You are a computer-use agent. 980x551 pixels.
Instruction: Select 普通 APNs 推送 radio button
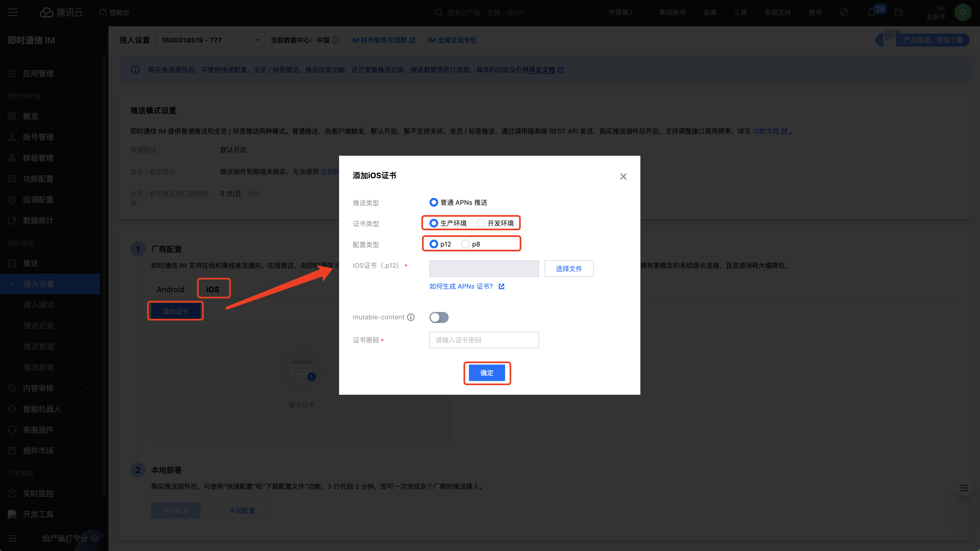click(434, 202)
